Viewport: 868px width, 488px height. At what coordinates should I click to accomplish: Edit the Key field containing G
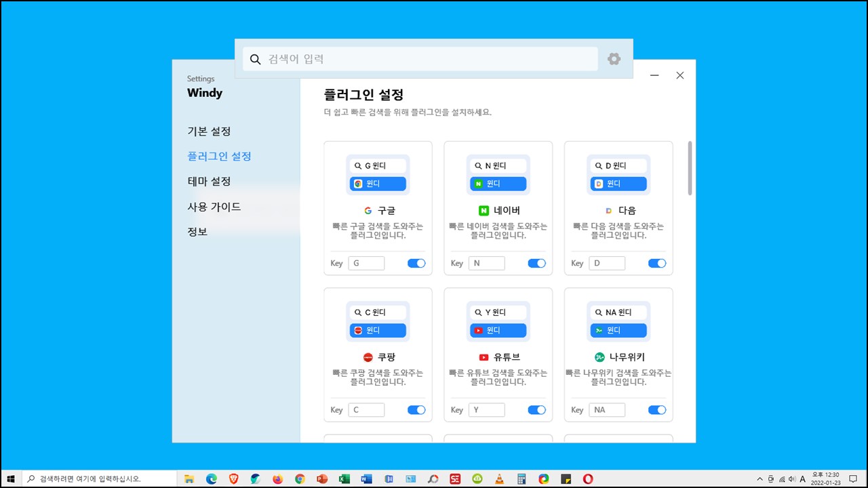click(x=366, y=263)
